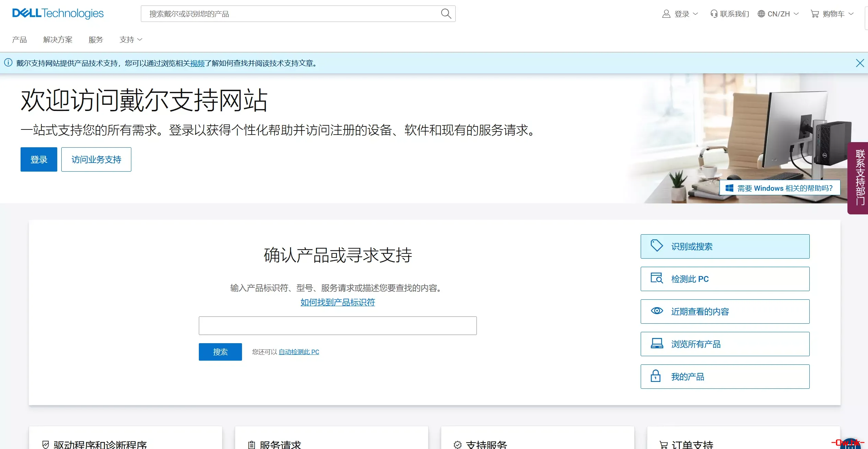Click the Windows logo in the help prompt
868x449 pixels.
(x=729, y=188)
